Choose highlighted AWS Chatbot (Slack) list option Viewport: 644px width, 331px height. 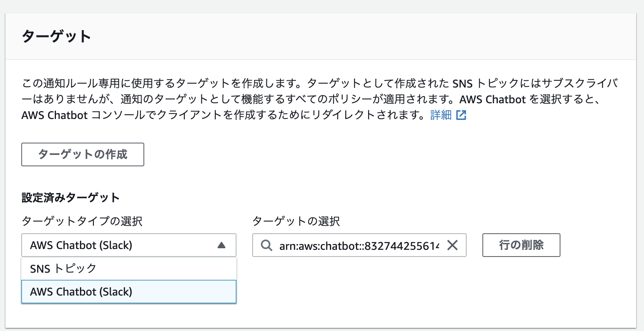coord(81,292)
